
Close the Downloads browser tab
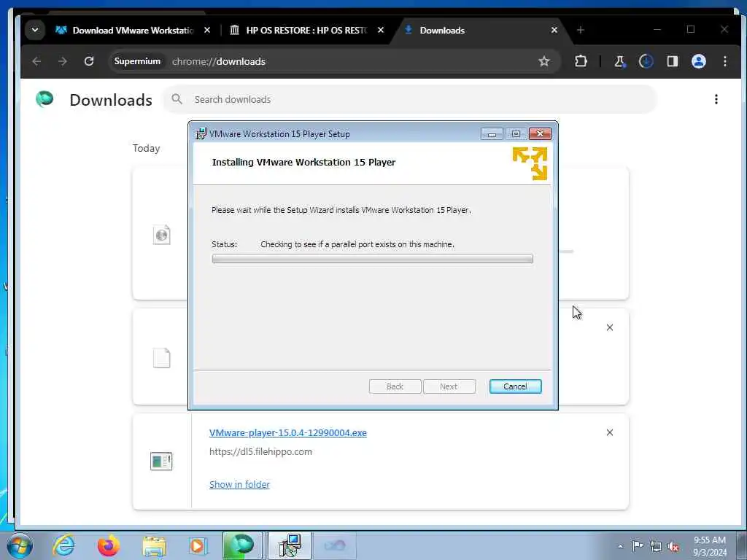pos(554,30)
